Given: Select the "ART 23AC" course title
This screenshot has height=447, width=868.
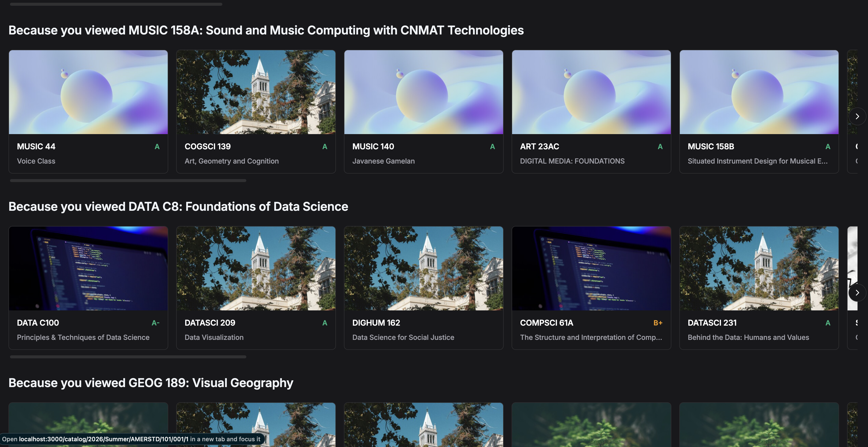Looking at the screenshot, I should coord(540,147).
